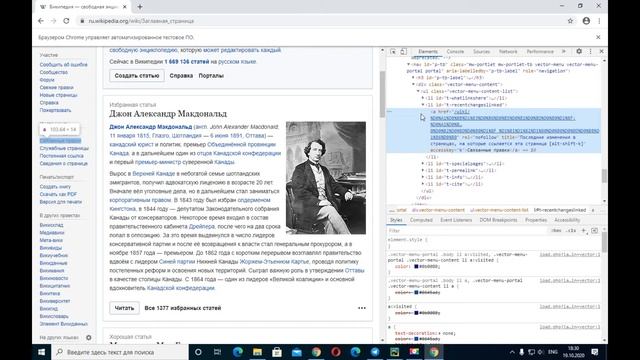Screen dimensions: 640x360
Task: Expand the li t-permalink node
Action: tap(423, 171)
